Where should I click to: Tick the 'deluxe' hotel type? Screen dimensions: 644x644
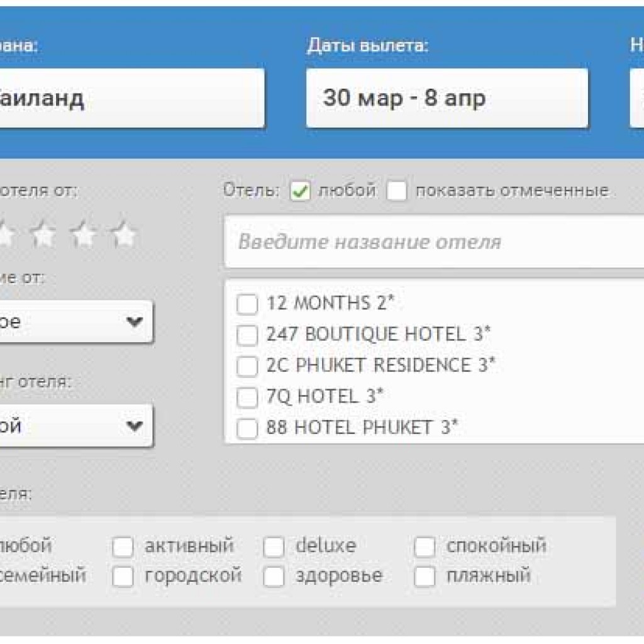[x=274, y=547]
